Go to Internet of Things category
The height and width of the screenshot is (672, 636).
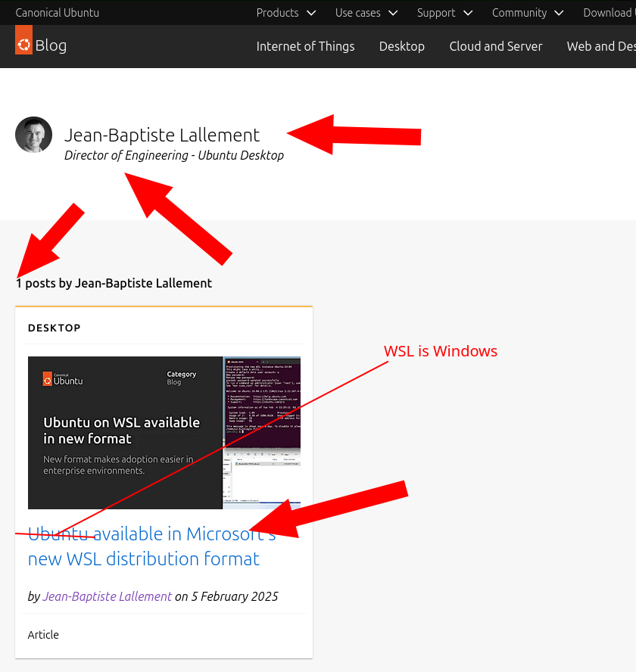pyautogui.click(x=305, y=46)
